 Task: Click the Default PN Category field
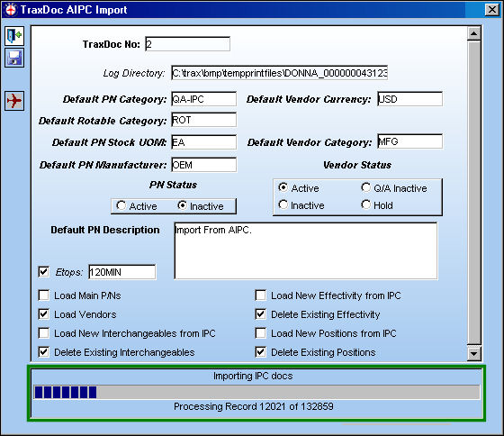(x=203, y=99)
